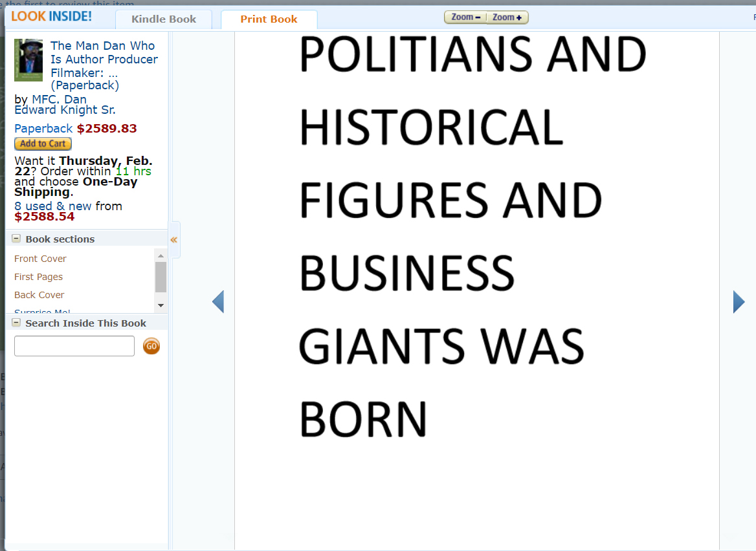Jump to First Pages section
Viewport: 756px width, 551px height.
[38, 277]
